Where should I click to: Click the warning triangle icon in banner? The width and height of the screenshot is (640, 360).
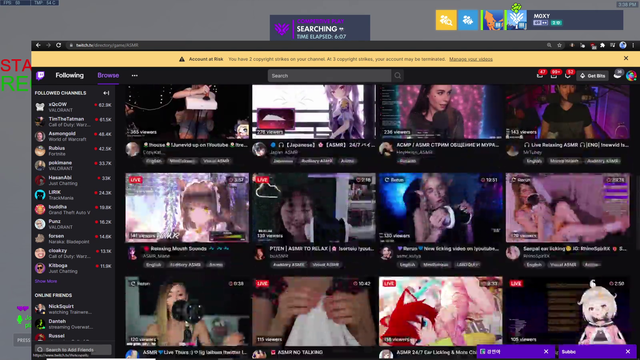(x=182, y=59)
